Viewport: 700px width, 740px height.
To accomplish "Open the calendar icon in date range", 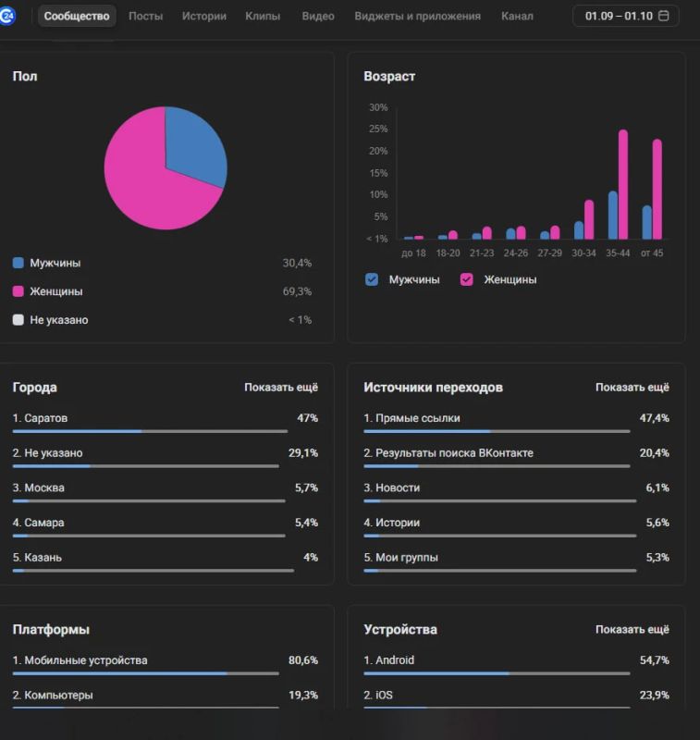I will (x=663, y=16).
